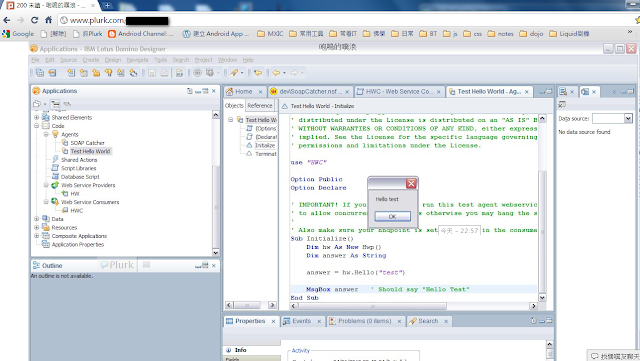640x361 pixels.
Task: Collapse the Web Service Providers node
Action: pos(46,185)
